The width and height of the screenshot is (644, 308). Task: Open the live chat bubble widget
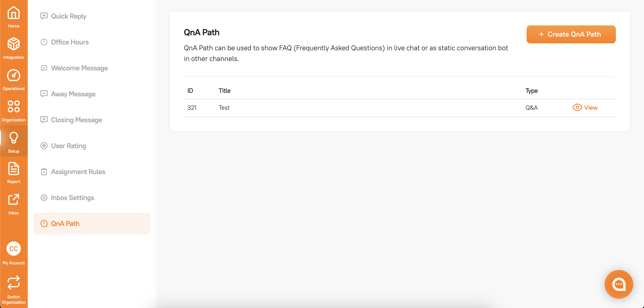pos(619,284)
